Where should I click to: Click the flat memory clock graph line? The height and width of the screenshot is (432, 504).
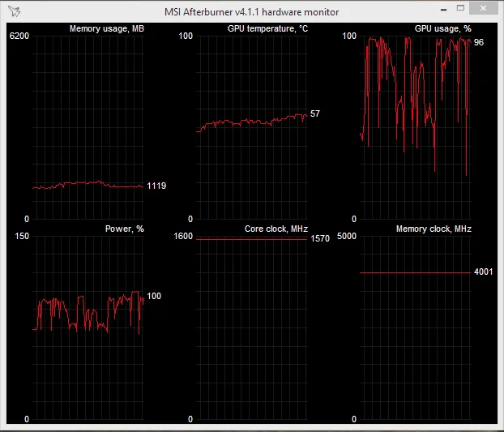[415, 273]
